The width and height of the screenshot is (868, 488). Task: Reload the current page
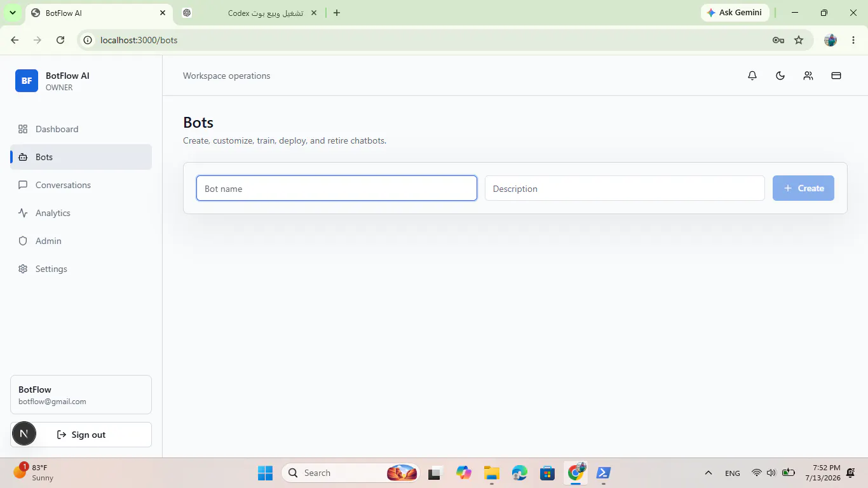(60, 40)
